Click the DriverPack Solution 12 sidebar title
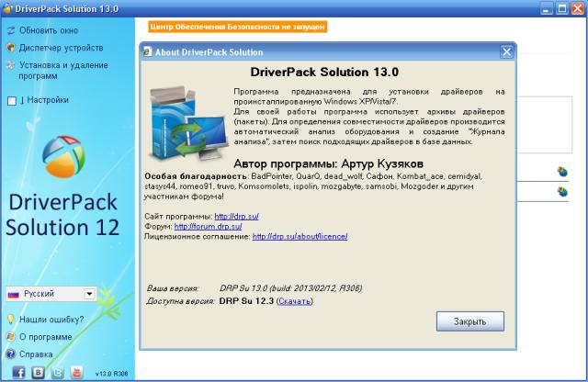Image resolution: width=588 pixels, height=382 pixels. coord(62,215)
